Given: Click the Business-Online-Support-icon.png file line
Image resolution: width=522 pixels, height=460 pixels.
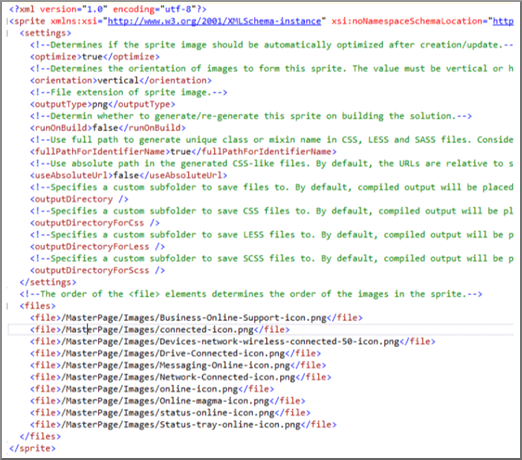Looking at the screenshot, I should tap(196, 318).
